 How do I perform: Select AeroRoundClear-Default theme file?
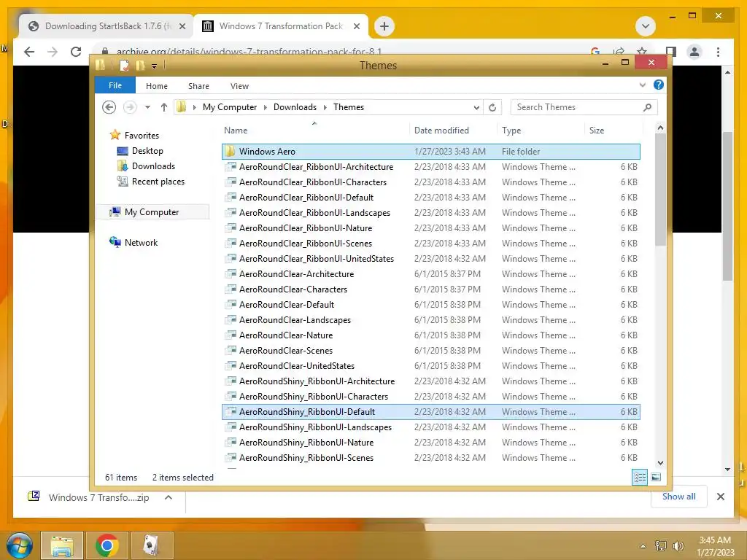430,304
